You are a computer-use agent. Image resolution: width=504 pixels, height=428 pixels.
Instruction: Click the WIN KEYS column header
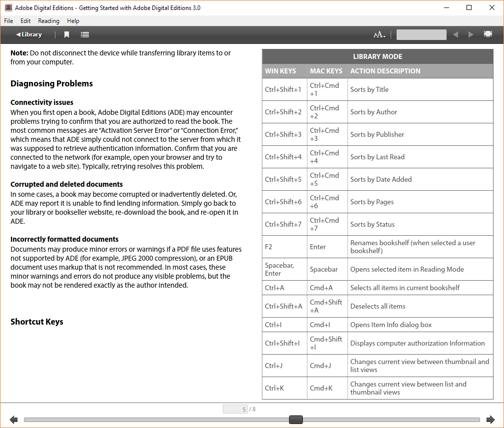pos(284,71)
